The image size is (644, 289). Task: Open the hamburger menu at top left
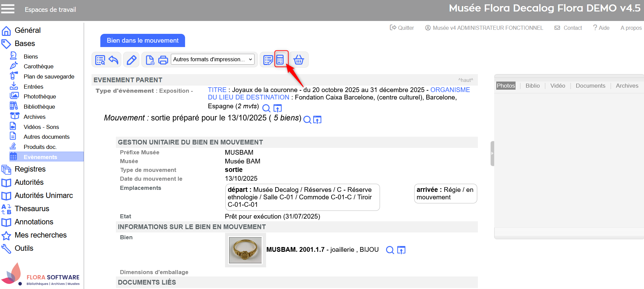tap(8, 9)
